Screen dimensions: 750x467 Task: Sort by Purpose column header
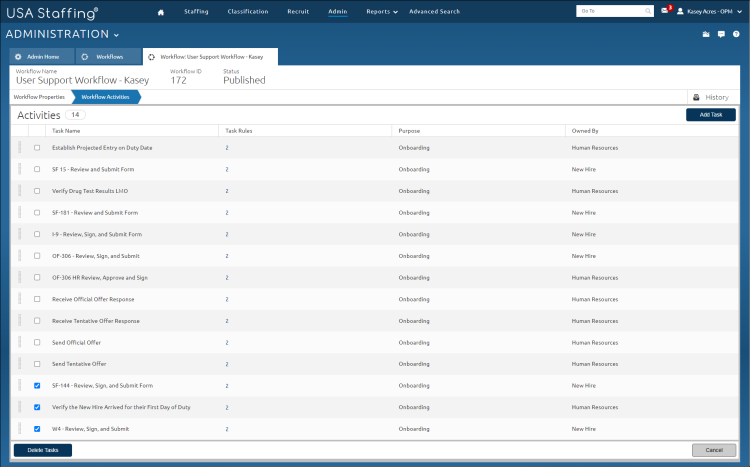(409, 131)
